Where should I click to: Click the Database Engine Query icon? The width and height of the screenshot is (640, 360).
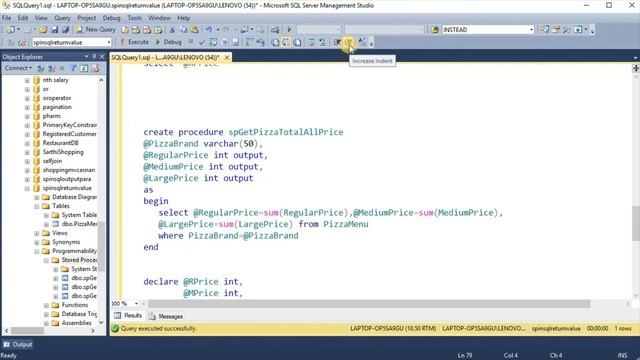[124, 29]
